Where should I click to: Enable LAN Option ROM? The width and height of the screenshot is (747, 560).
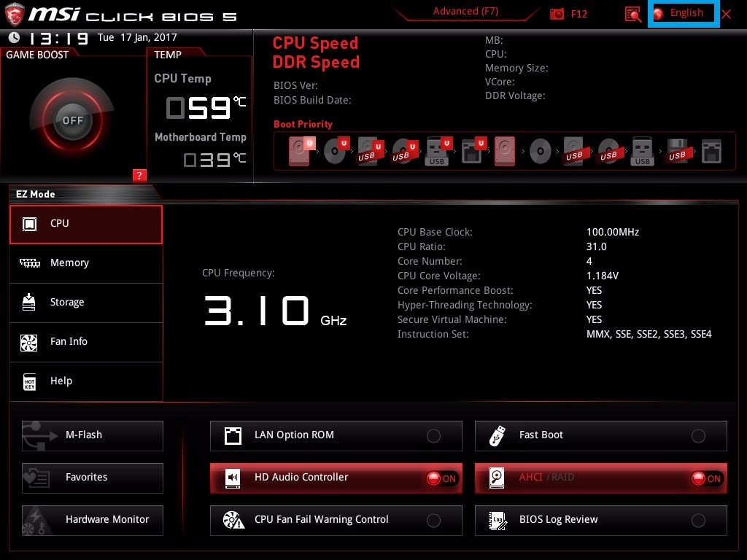pyautogui.click(x=433, y=436)
